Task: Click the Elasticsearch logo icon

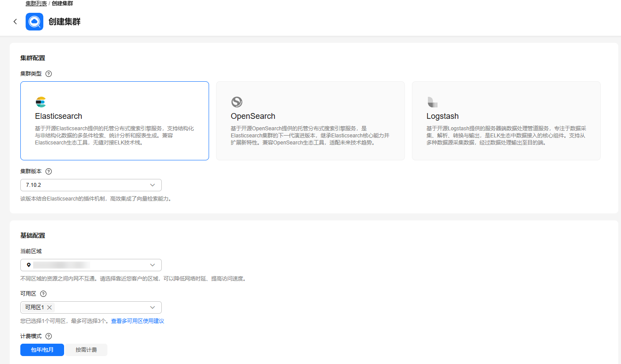Action: [41, 102]
